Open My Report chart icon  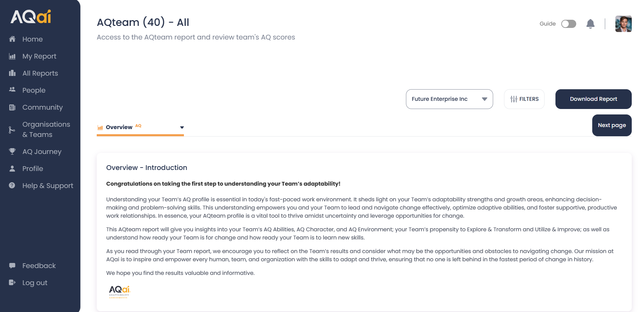pos(12,56)
